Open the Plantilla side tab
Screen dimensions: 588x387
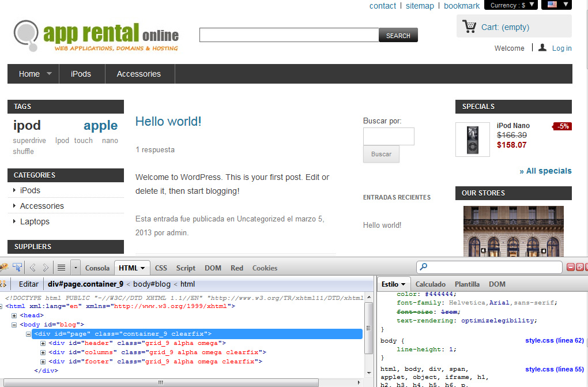click(467, 284)
